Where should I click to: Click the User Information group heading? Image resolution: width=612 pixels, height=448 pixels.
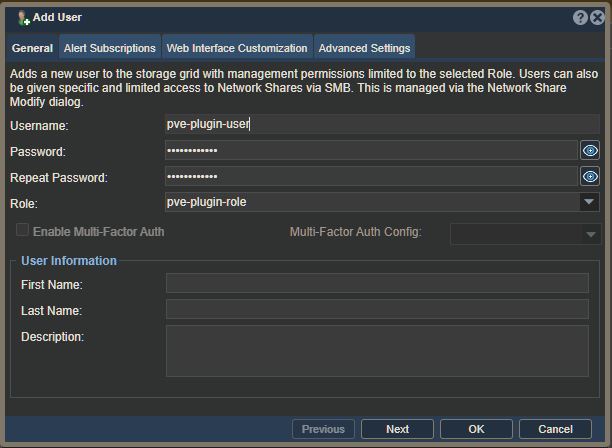pyautogui.click(x=69, y=261)
